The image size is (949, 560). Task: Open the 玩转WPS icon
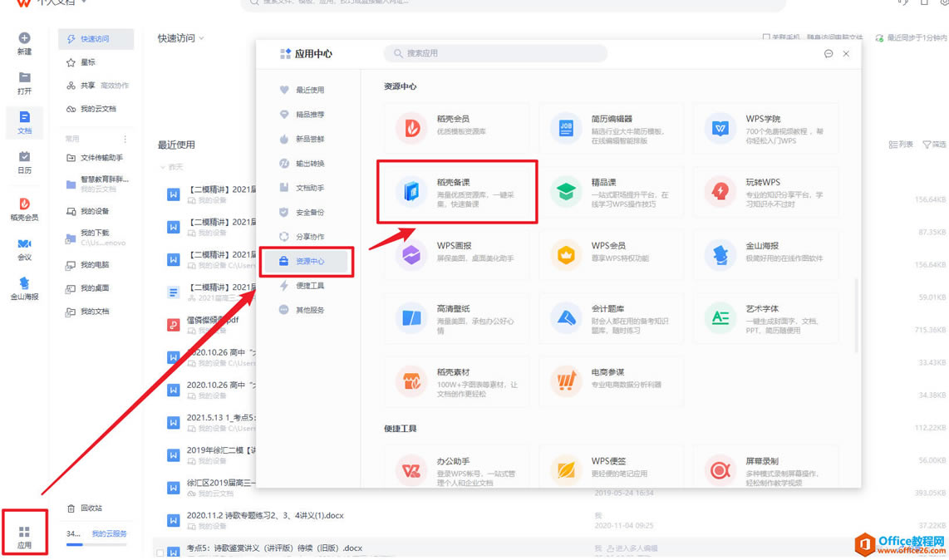720,191
